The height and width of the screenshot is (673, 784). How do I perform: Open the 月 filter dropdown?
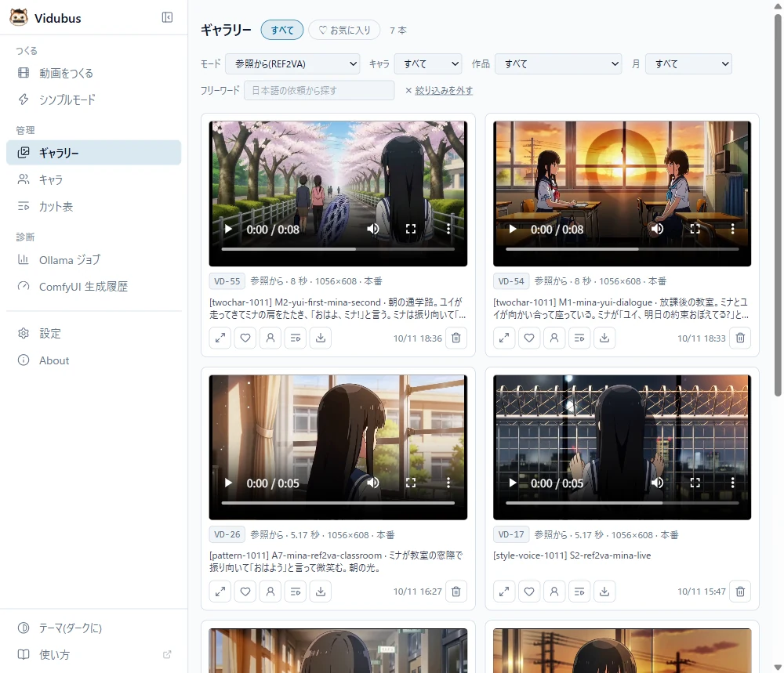coord(689,64)
